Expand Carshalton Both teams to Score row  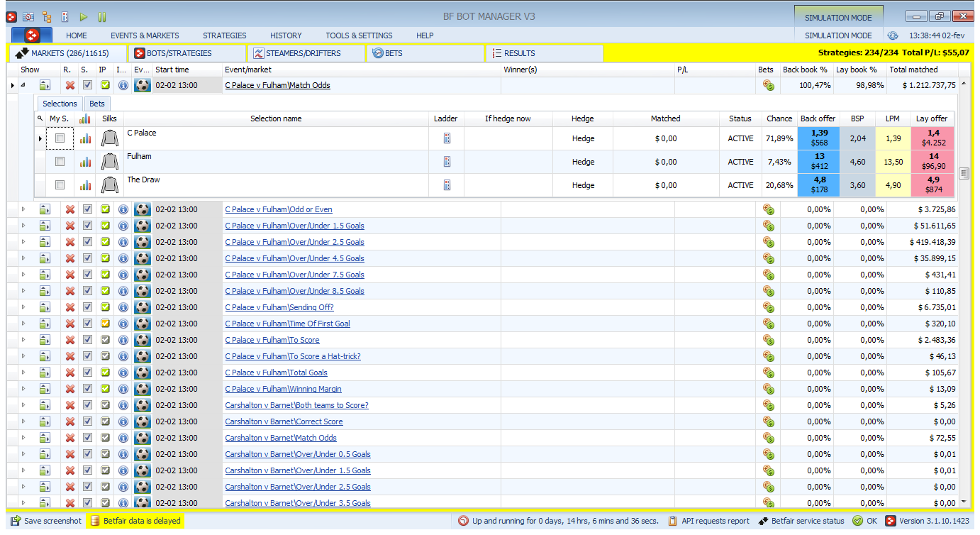23,405
